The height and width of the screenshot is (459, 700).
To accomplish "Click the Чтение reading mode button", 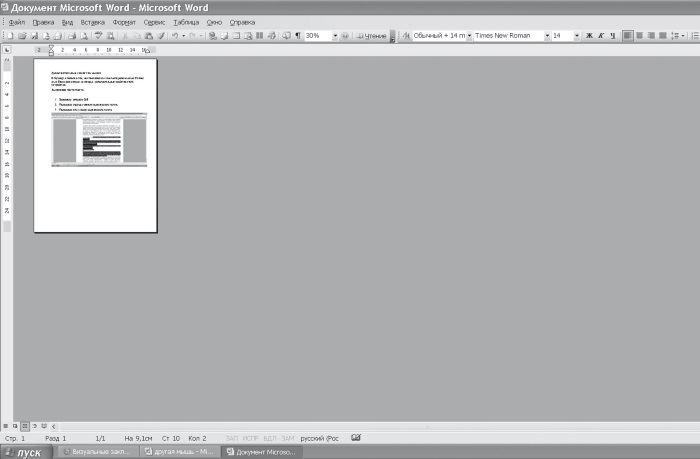I will coord(372,35).
